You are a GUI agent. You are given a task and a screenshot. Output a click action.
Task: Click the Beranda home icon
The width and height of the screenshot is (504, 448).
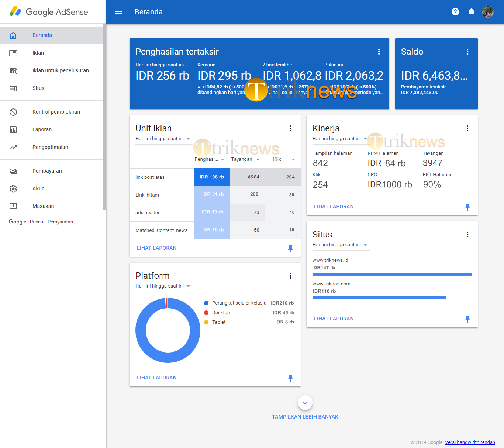(x=13, y=35)
